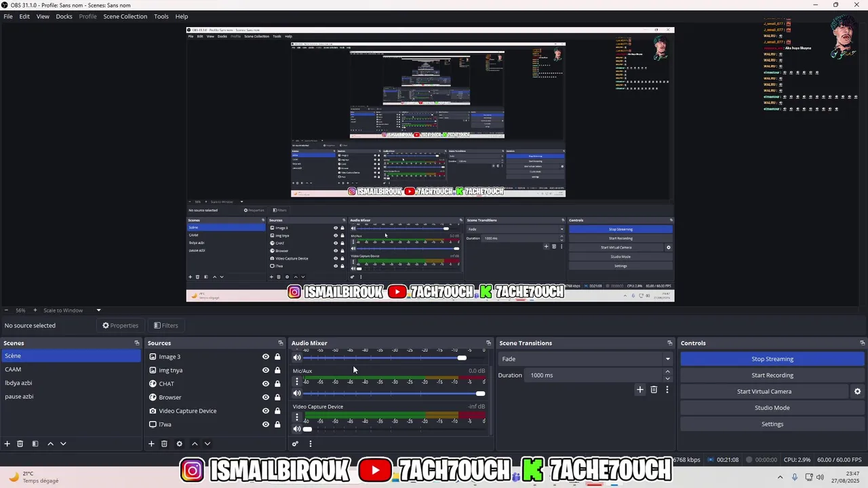Viewport: 868px width, 488px height.
Task: Remove the configurable transition trash icon
Action: coord(654,390)
